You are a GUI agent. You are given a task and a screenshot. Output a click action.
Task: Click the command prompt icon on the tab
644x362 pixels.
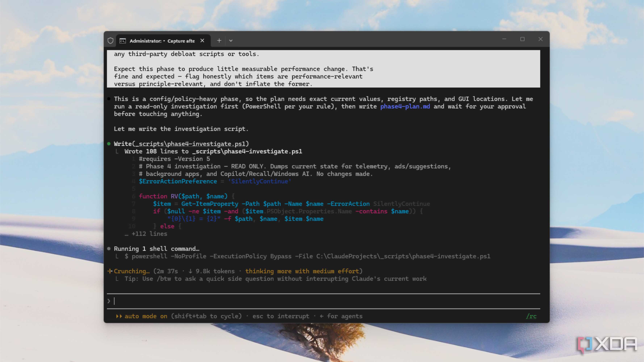tap(122, 41)
